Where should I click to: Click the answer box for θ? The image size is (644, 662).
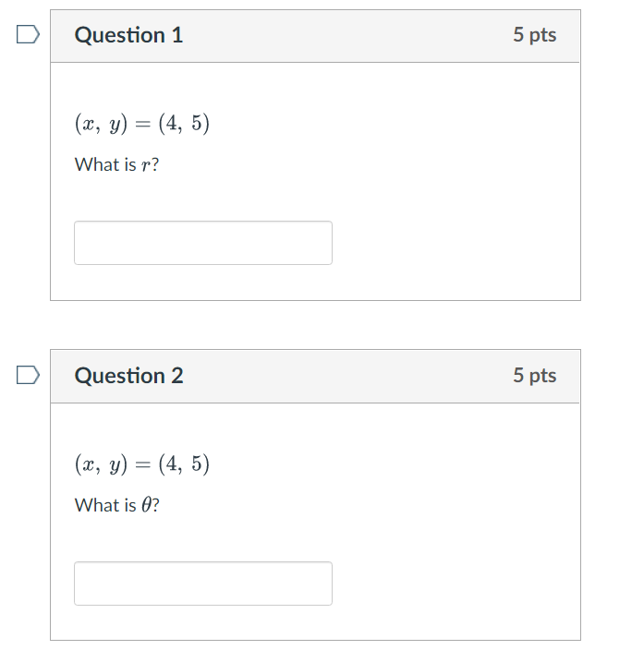click(203, 584)
